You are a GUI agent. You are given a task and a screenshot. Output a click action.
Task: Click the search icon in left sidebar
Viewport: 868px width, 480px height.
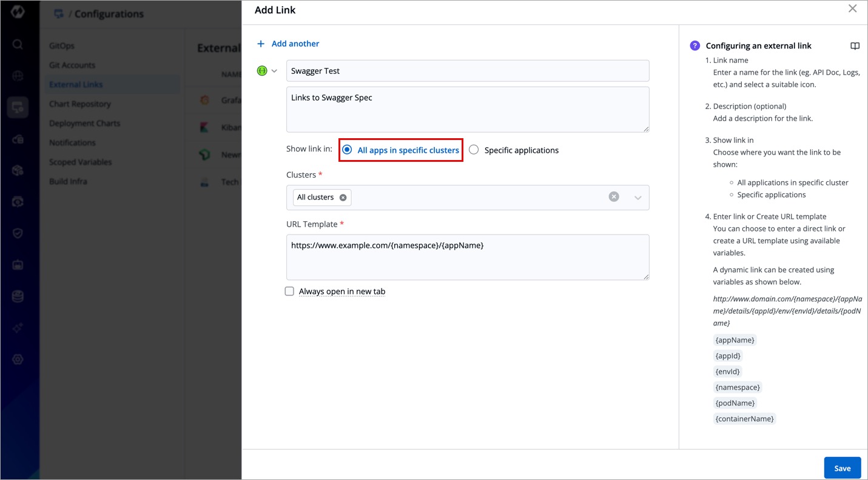tap(18, 44)
